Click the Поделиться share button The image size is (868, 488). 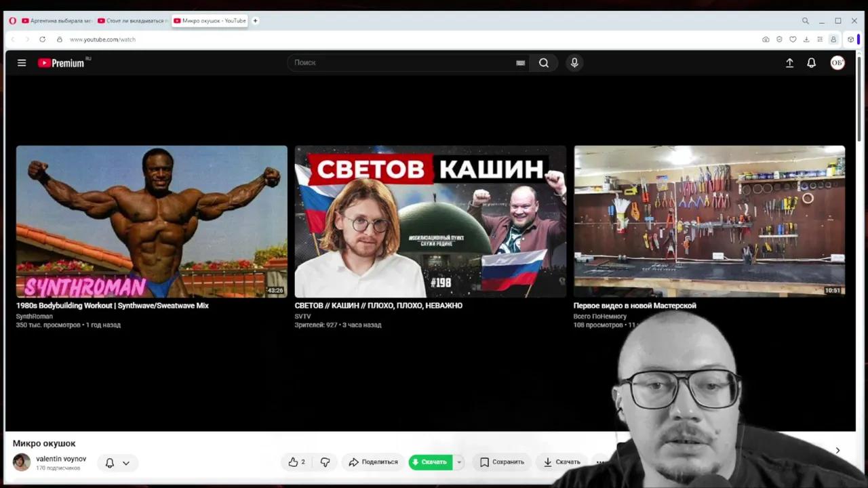pyautogui.click(x=373, y=462)
